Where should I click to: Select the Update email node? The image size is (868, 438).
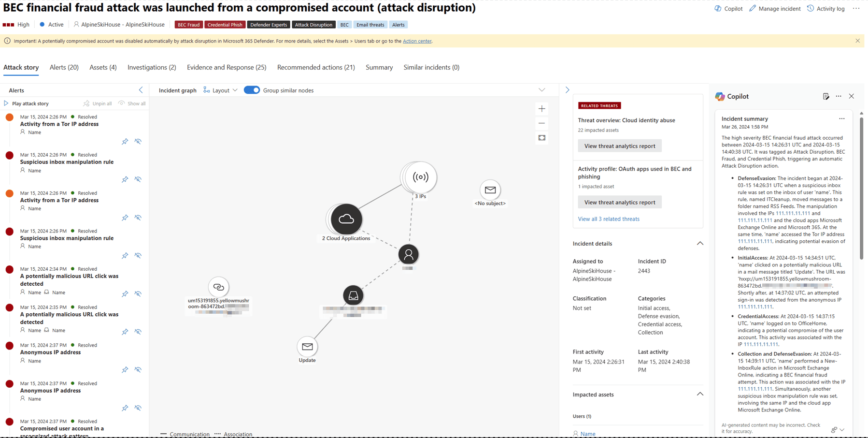[307, 347]
